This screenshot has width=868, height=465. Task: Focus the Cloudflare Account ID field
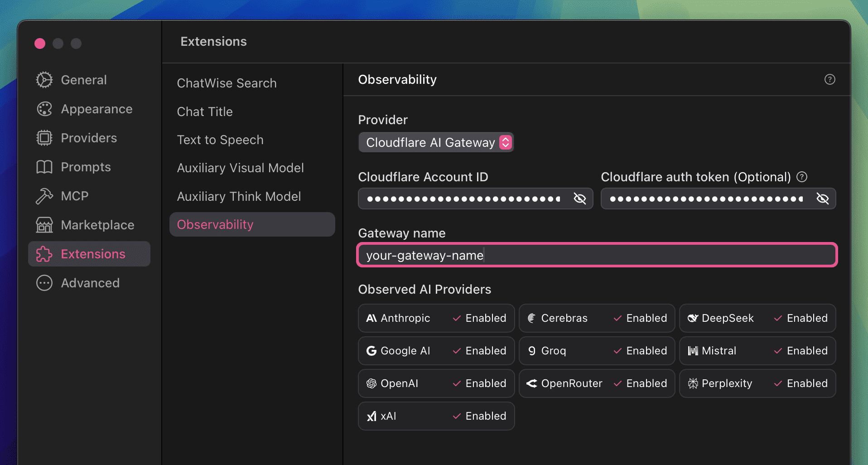pyautogui.click(x=475, y=199)
